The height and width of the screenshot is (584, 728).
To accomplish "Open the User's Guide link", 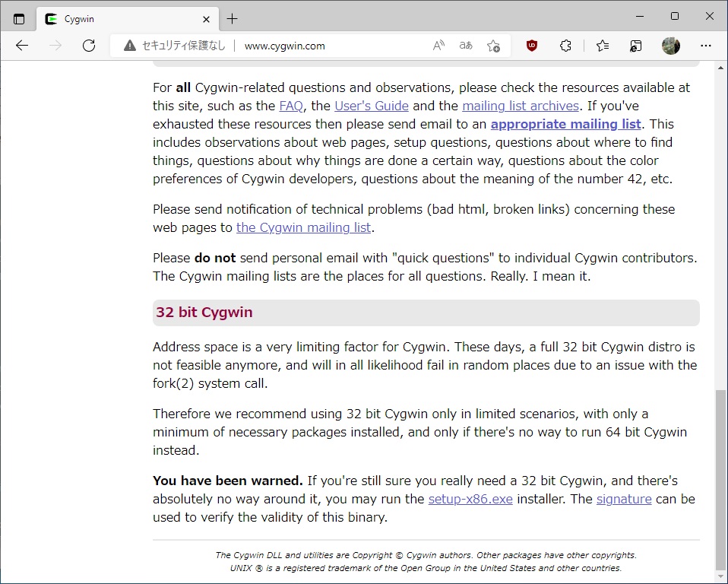I will 372,106.
